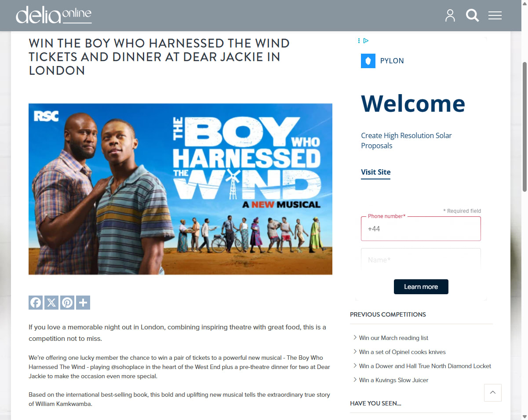The height and width of the screenshot is (420, 528).
Task: Open the hamburger menu
Action: [495, 15]
